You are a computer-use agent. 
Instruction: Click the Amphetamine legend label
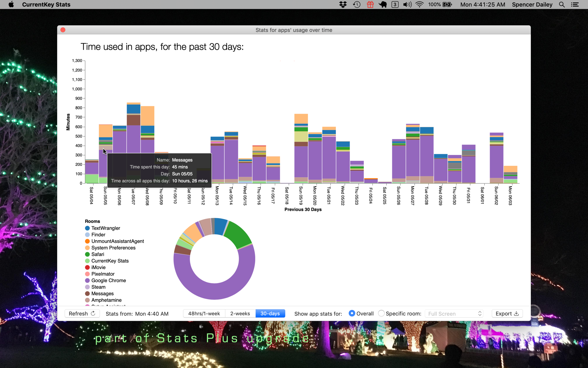coord(107,300)
